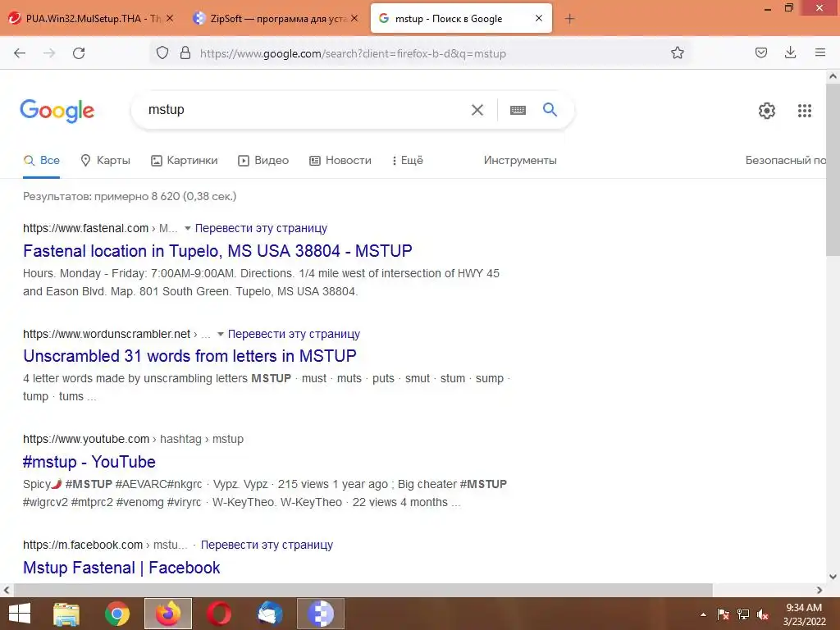Open the Fastenal location in Tupelo result
This screenshot has width=840, height=630.
click(217, 251)
